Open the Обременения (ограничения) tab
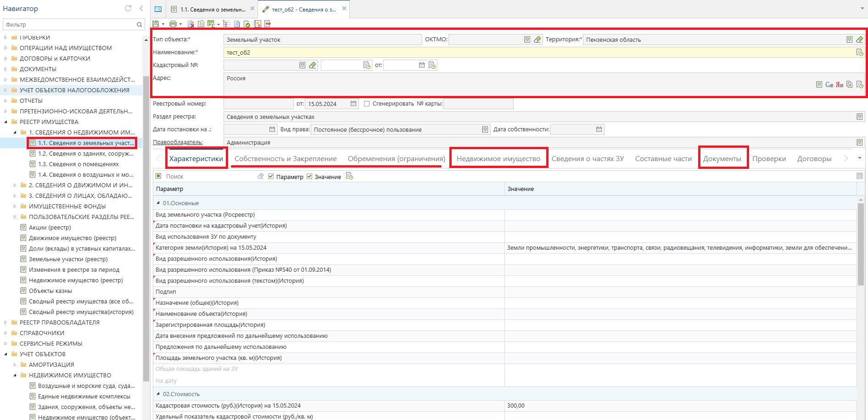Screen dimensions: 868x420 (x=397, y=159)
